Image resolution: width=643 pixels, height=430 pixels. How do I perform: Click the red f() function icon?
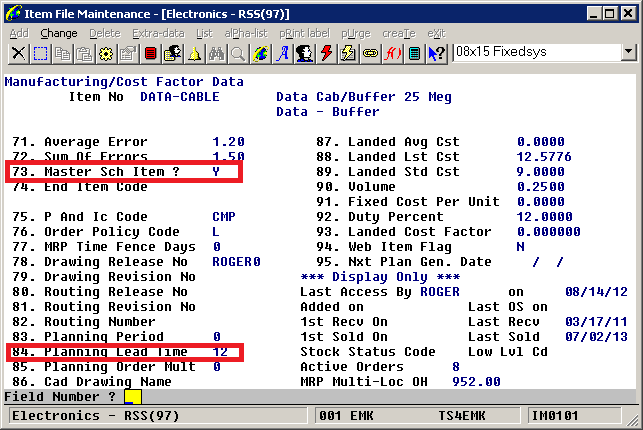click(x=392, y=53)
